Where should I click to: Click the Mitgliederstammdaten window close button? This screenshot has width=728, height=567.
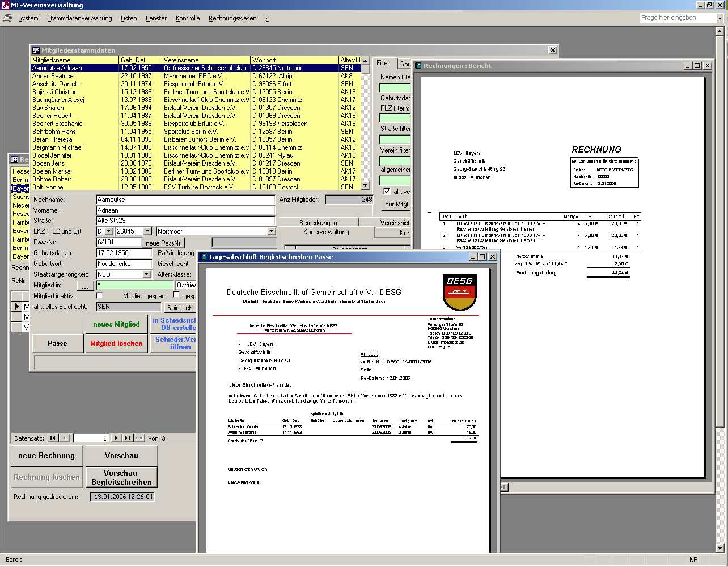click(553, 50)
